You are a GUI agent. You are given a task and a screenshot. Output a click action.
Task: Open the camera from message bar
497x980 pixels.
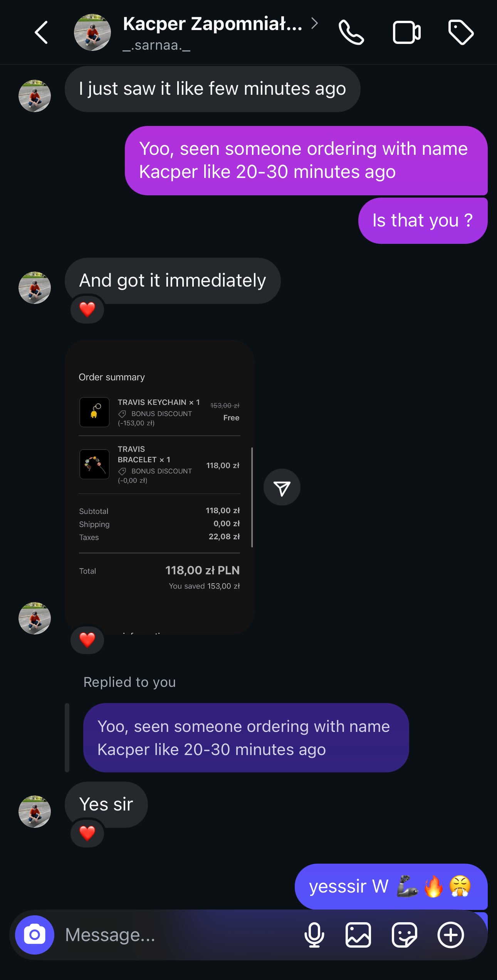(x=35, y=935)
